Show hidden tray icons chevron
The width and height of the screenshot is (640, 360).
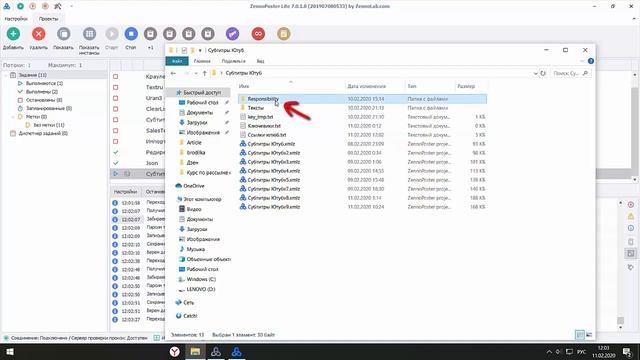(x=549, y=351)
